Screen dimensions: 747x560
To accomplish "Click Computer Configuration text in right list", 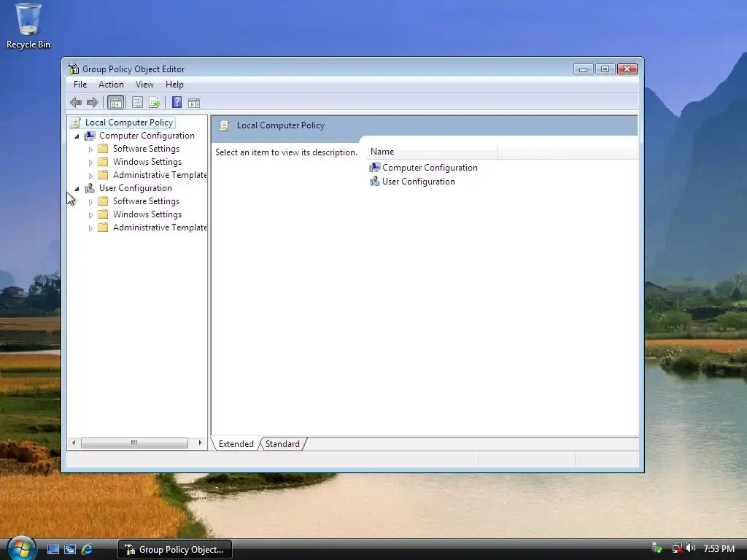I will click(430, 168).
